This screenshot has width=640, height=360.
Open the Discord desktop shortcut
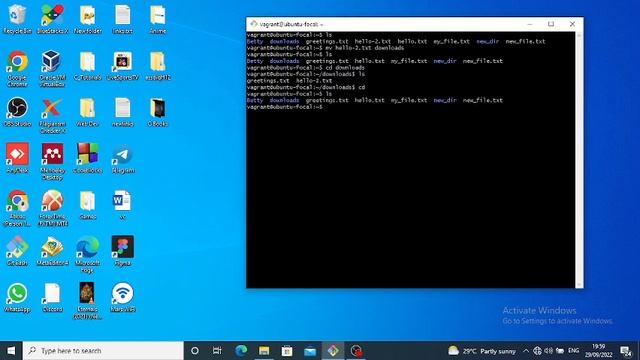[x=52, y=297]
